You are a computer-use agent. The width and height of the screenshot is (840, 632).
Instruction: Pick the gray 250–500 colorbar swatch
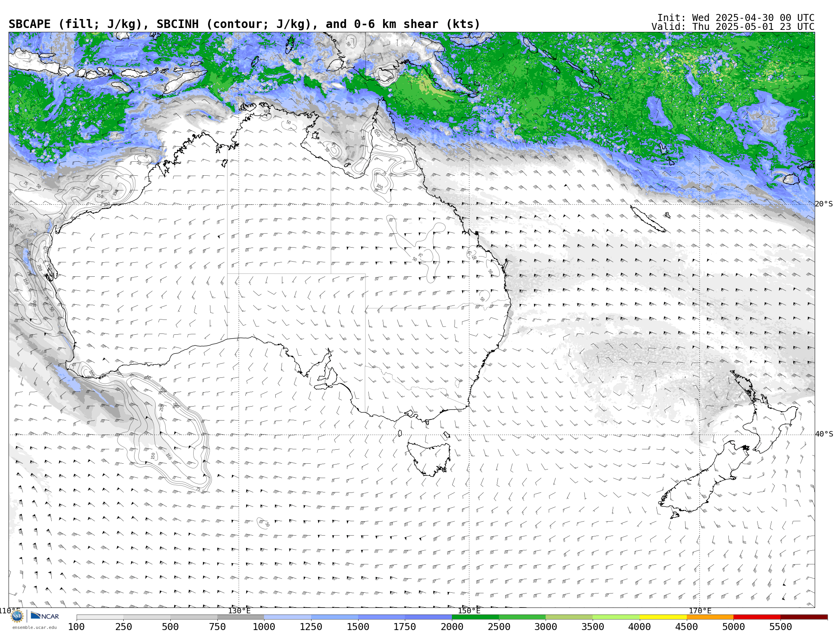coord(147,617)
